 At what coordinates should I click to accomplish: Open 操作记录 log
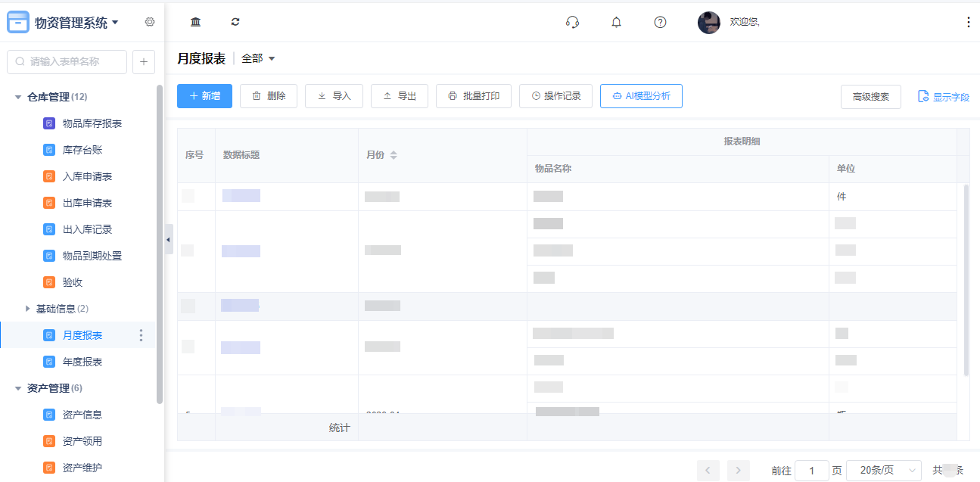coord(555,96)
